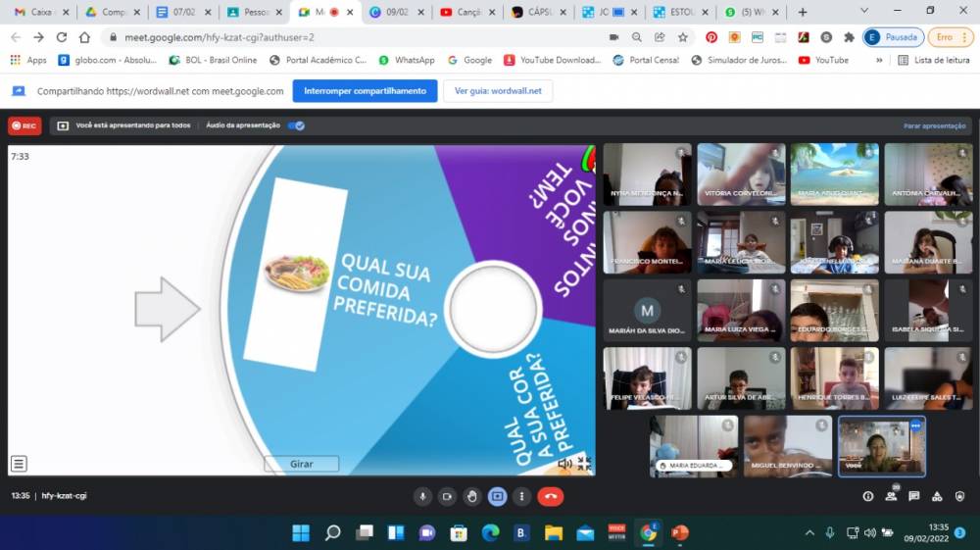Toggle the presentation audio switch
Viewport: 980px width, 550px height.
click(x=296, y=125)
